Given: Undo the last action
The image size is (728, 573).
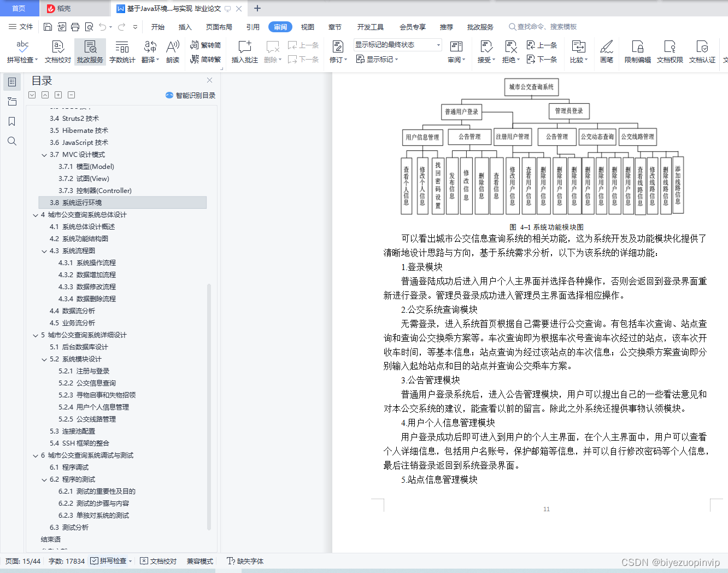Looking at the screenshot, I should point(102,27).
